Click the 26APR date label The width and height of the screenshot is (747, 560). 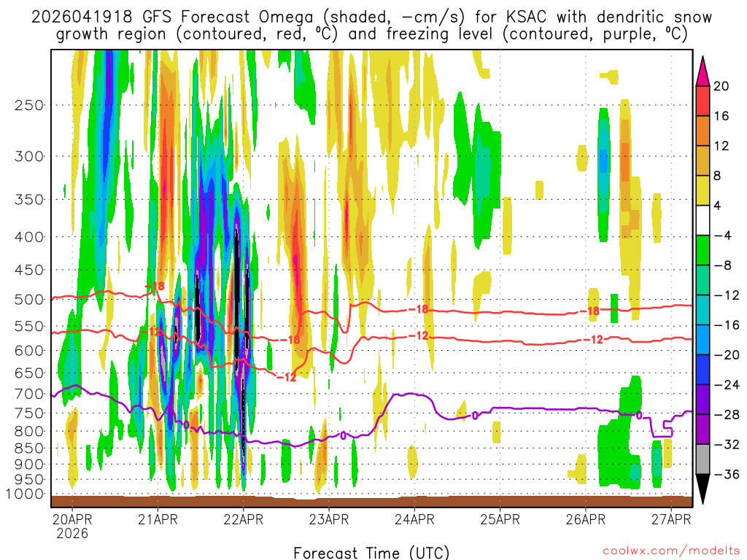586,519
